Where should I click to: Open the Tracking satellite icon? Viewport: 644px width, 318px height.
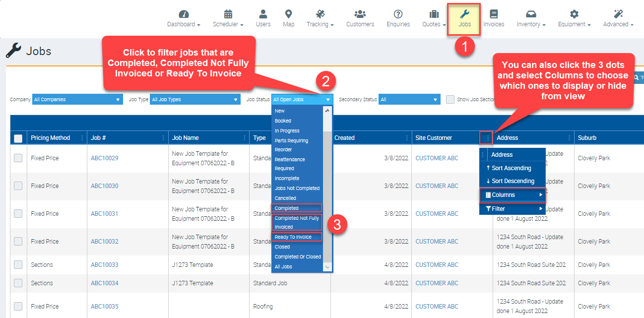(x=320, y=14)
